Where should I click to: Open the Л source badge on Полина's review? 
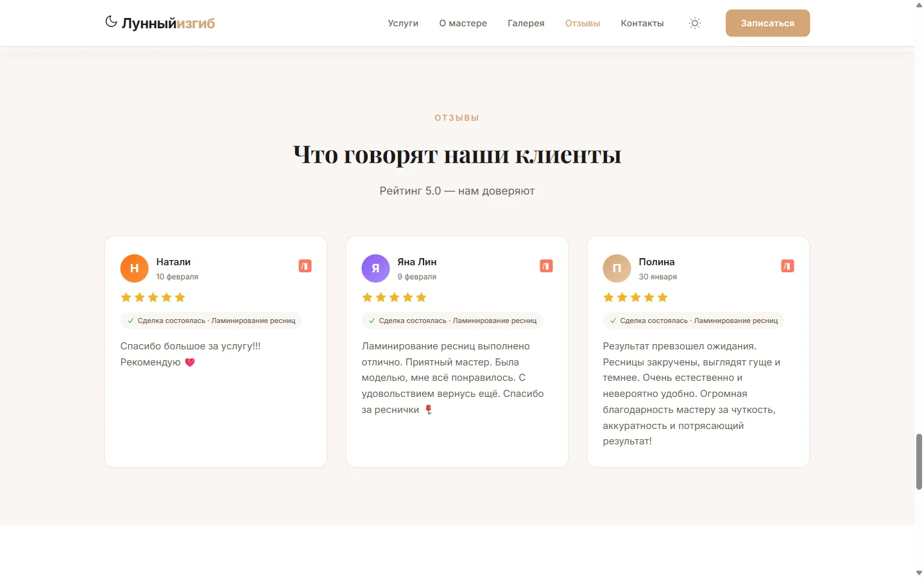[x=787, y=265]
